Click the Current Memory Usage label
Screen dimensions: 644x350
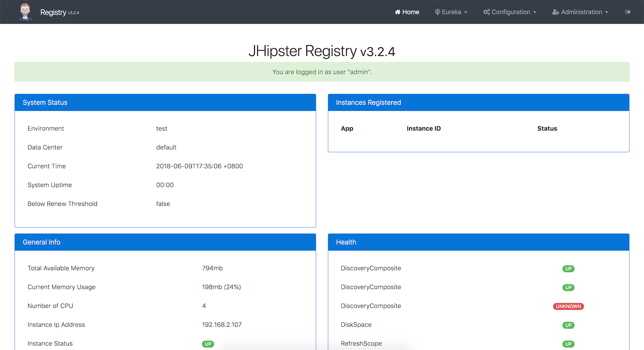click(62, 287)
